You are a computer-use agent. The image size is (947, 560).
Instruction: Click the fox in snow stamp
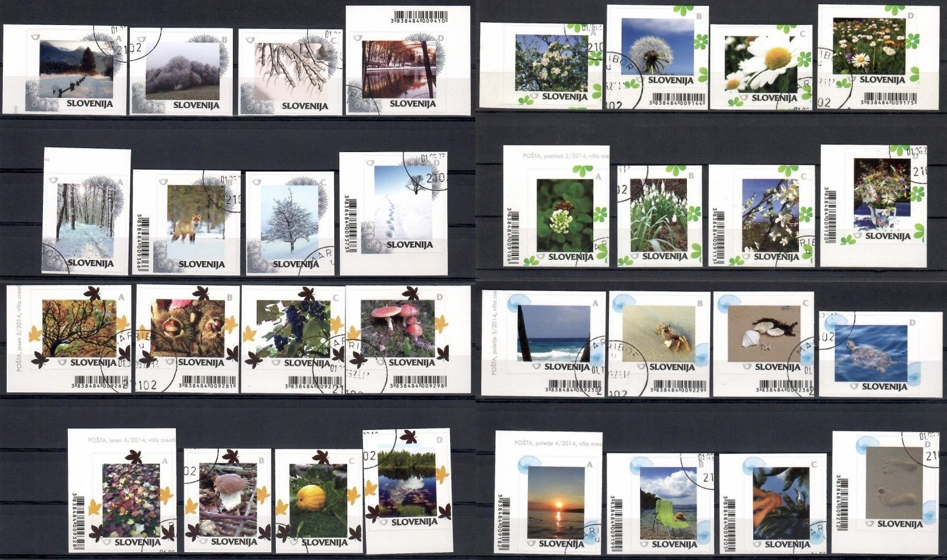[x=186, y=223]
